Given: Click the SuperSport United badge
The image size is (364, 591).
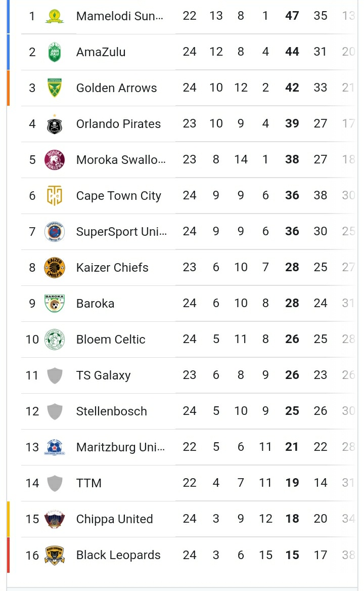Looking at the screenshot, I should [x=55, y=232].
